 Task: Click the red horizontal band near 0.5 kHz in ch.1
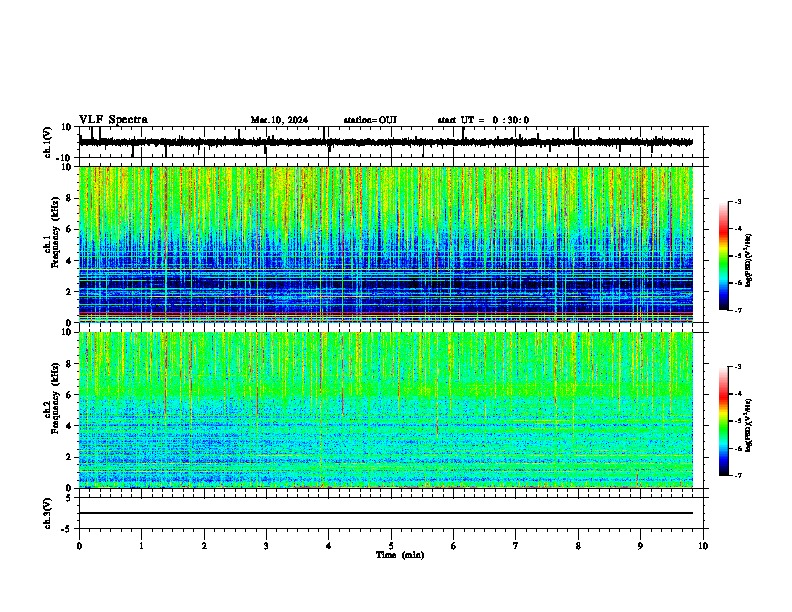386,314
